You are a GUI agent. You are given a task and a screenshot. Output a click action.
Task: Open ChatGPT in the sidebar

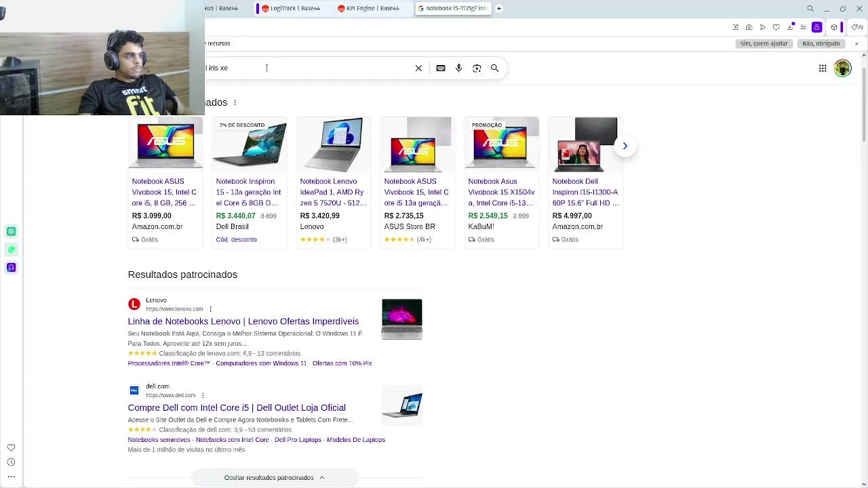11,232
